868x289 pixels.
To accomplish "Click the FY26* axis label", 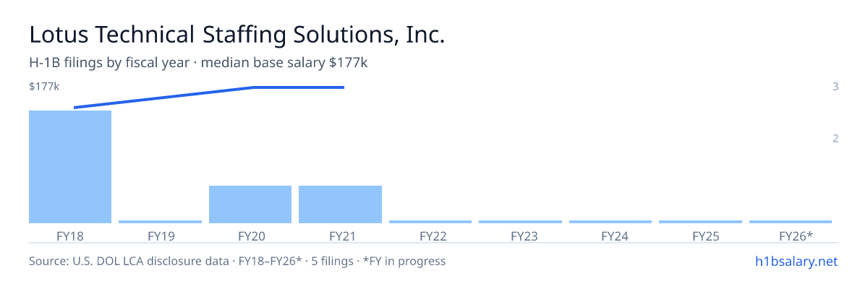I will [796, 236].
